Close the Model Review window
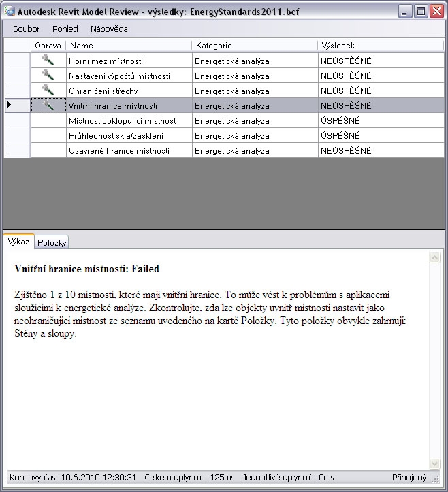 click(x=436, y=12)
